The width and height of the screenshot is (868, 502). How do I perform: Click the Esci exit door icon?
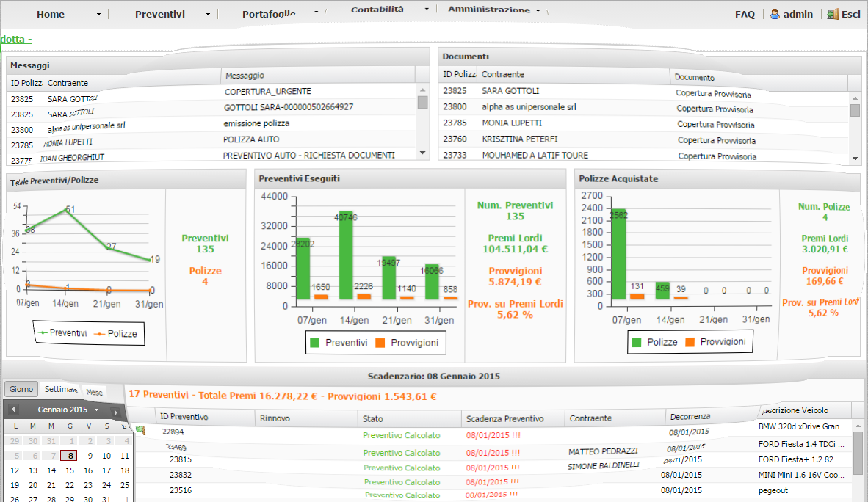(x=832, y=14)
